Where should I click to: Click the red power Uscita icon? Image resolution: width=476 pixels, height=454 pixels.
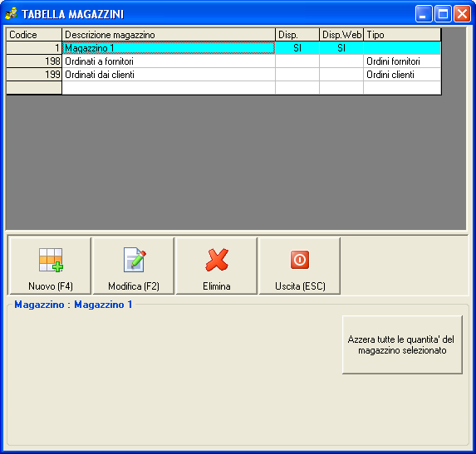tap(300, 260)
